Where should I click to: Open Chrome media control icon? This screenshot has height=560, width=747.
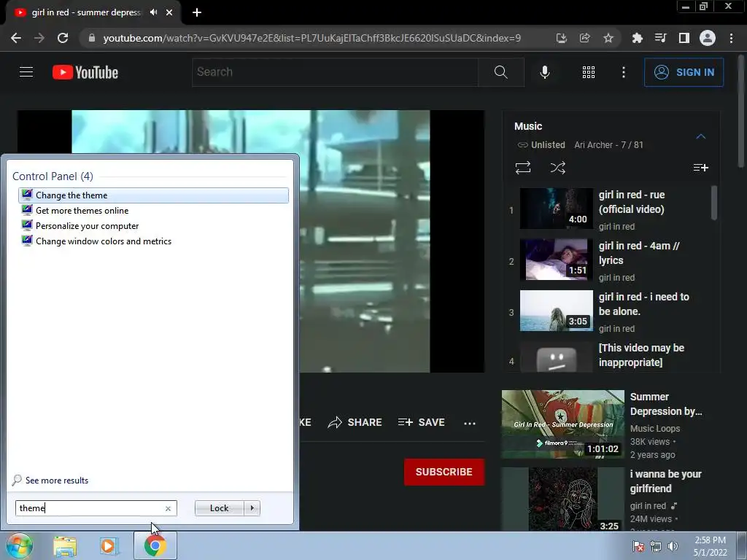[x=660, y=38]
